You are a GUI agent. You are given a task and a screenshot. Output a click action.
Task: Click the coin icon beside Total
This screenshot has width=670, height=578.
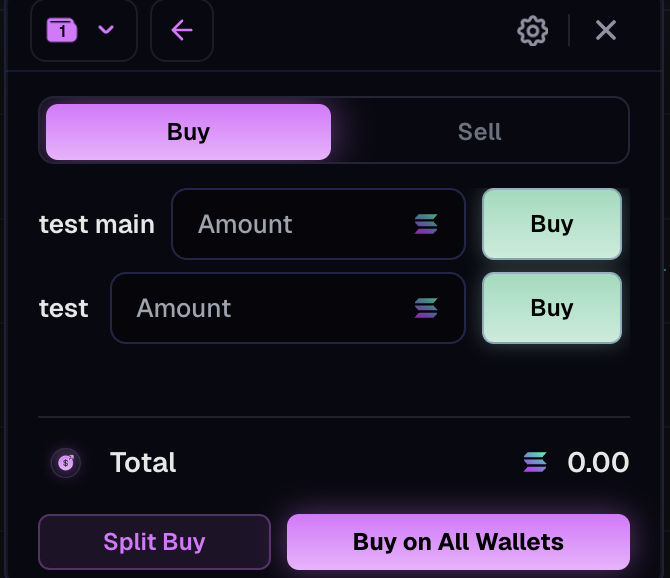[x=66, y=462]
